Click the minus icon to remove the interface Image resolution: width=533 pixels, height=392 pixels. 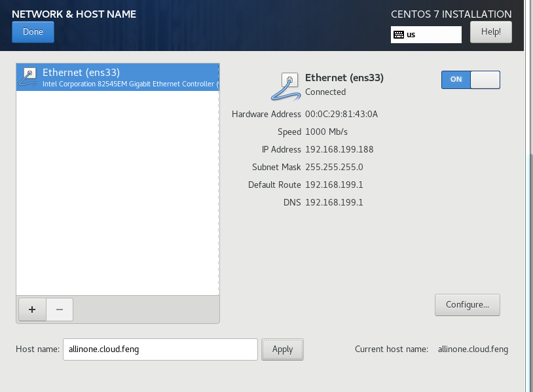60,309
